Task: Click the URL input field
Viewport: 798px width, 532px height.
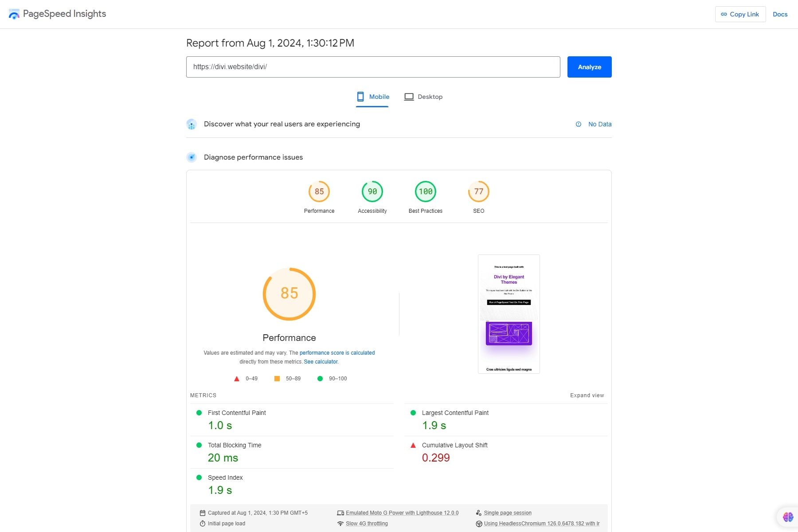Action: pos(373,67)
